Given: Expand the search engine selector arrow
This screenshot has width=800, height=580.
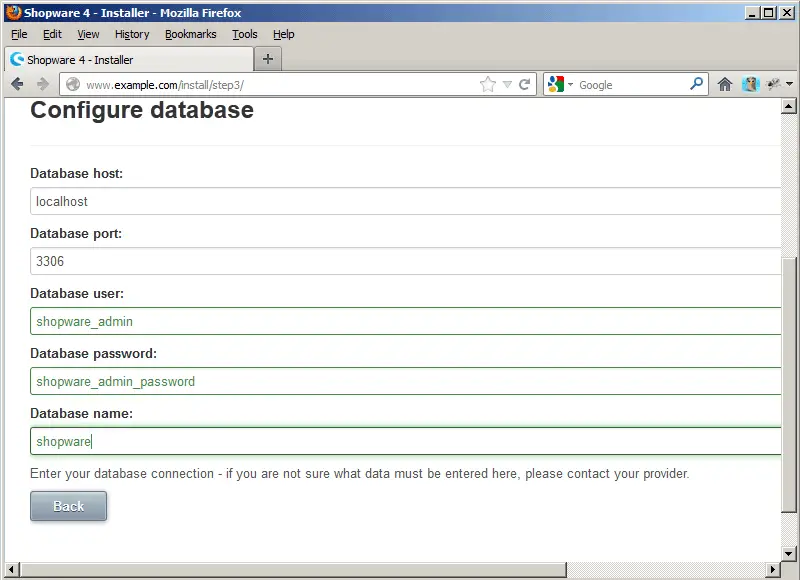Looking at the screenshot, I should (570, 85).
